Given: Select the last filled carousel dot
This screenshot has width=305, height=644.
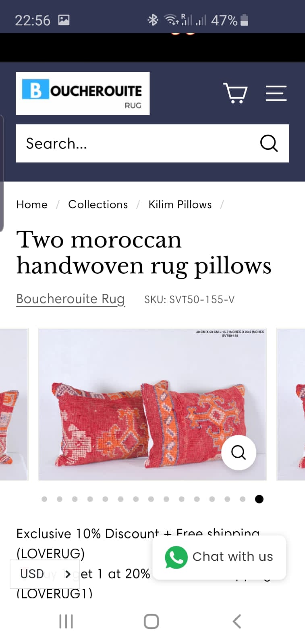Looking at the screenshot, I should click(x=259, y=499).
